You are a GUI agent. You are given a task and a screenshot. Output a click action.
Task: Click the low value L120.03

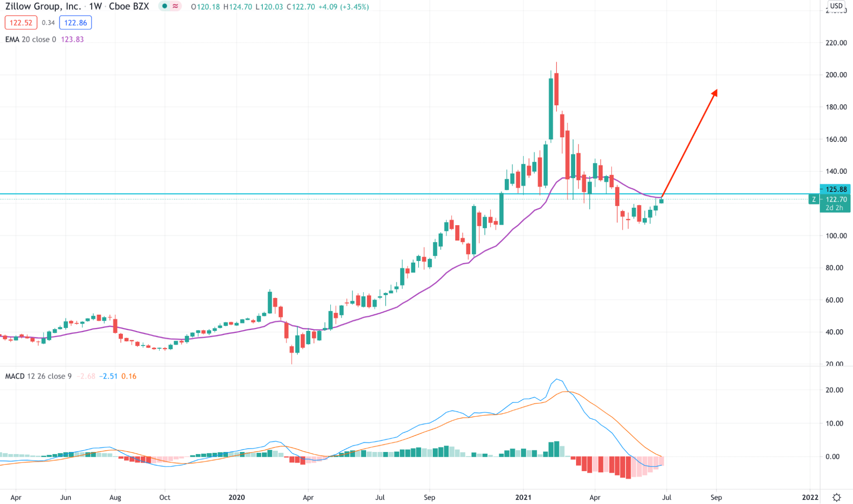[269, 7]
